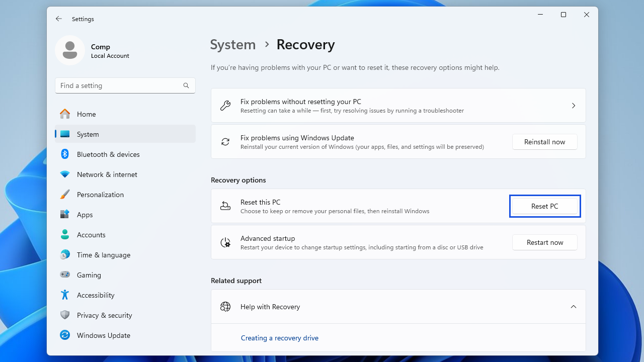
Task: Click the Windows Update sync icon
Action: click(65, 335)
